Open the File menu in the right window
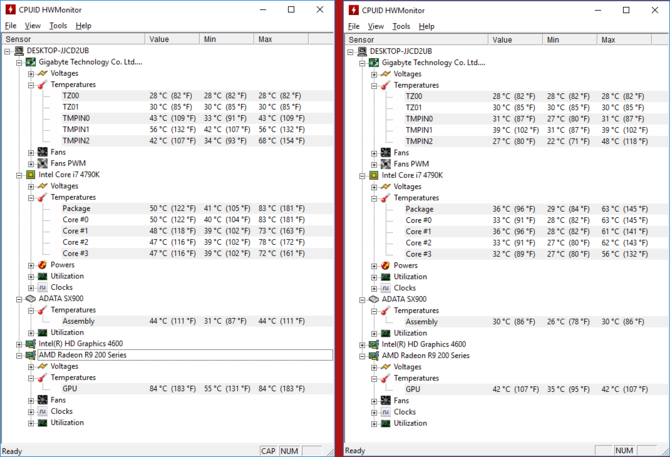Viewport: 670px width, 457px height. pyautogui.click(x=354, y=26)
